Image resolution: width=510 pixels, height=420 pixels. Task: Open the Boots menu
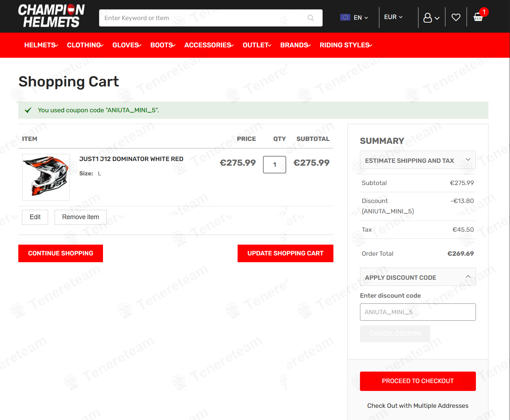[x=163, y=45]
